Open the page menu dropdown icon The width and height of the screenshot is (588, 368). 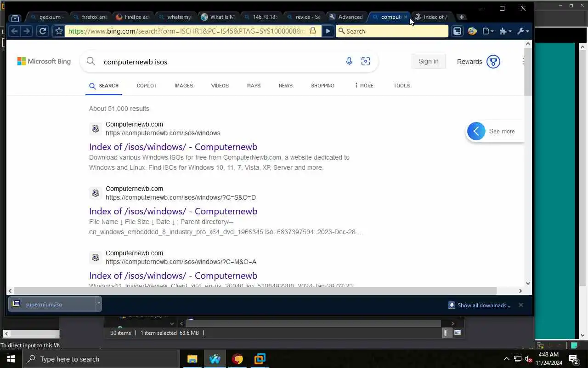point(488,31)
